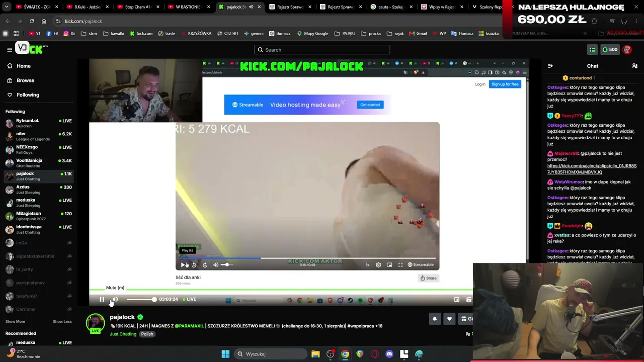Image resolution: width=644 pixels, height=362 pixels.
Task: Toggle notifications bell for pajalock
Action: (x=435, y=319)
